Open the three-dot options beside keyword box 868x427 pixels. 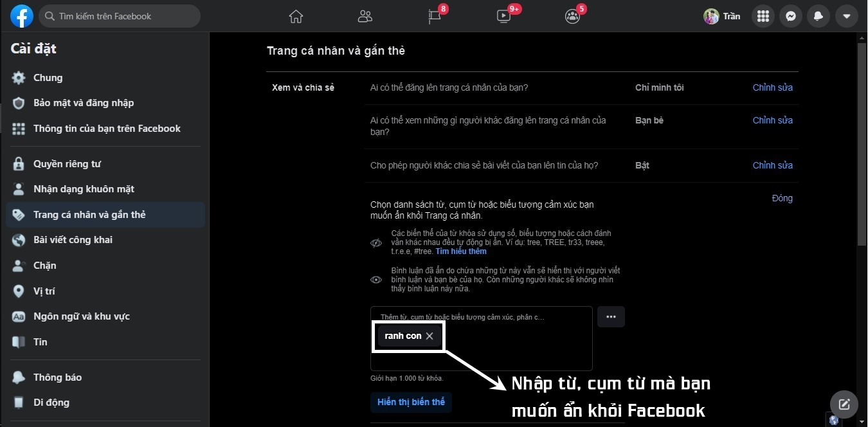point(611,316)
